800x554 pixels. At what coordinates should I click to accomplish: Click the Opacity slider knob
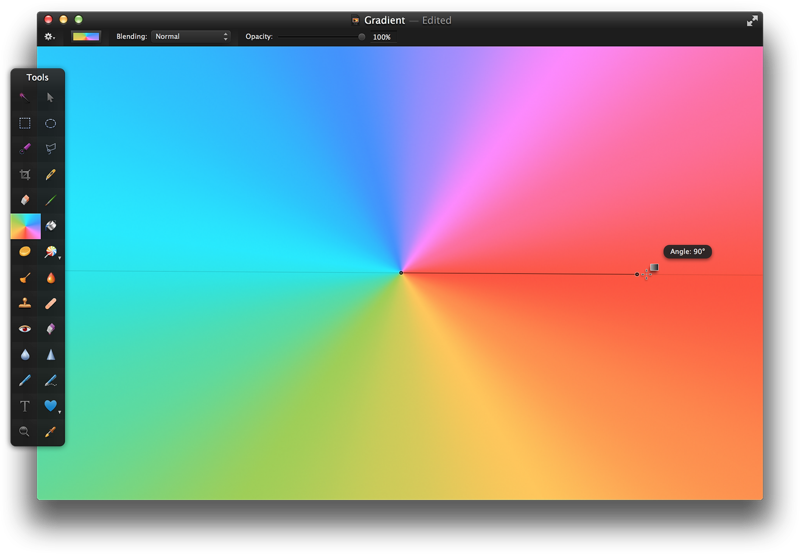361,37
